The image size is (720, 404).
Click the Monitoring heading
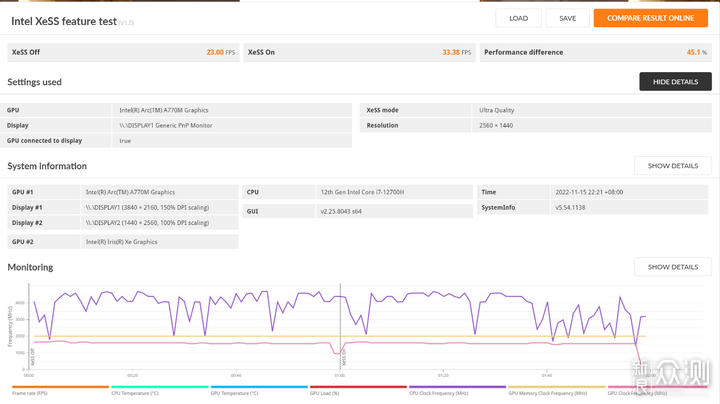pyautogui.click(x=30, y=267)
